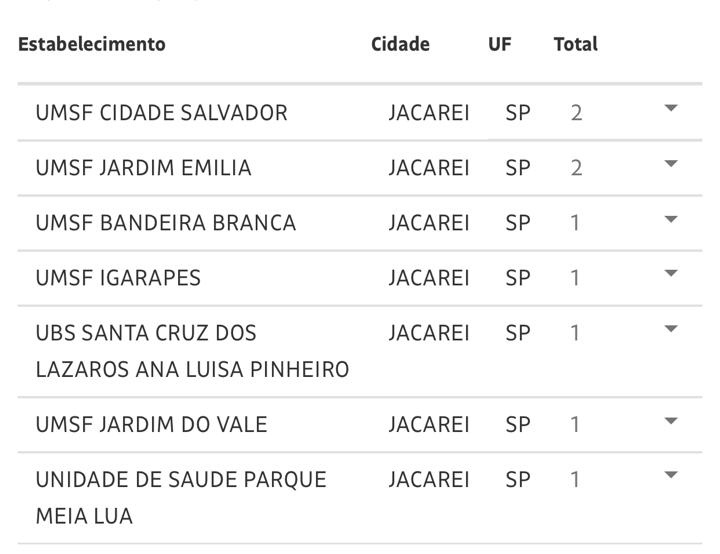Click JACAREI city cell in IGARAPES row
720x554 pixels.
pyautogui.click(x=429, y=278)
